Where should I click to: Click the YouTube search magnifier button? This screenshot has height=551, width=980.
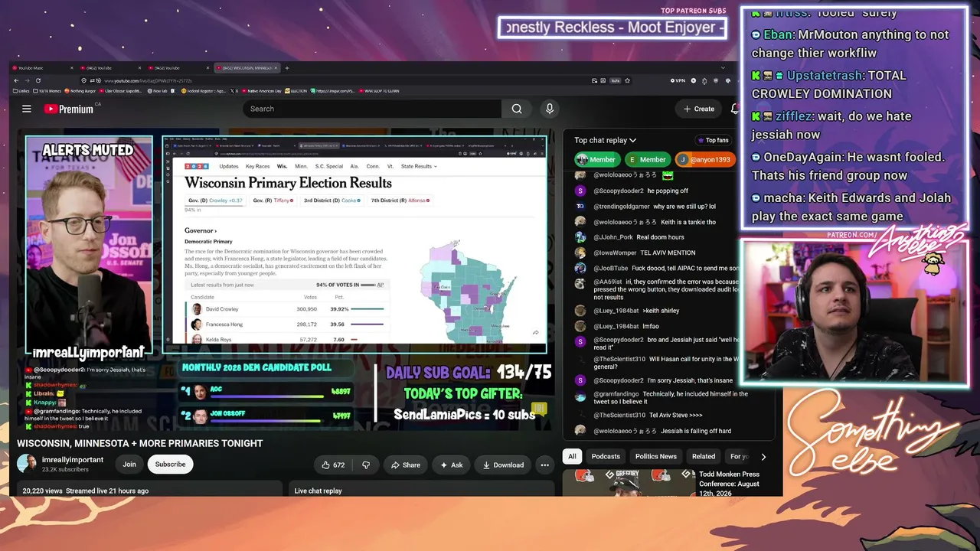[x=517, y=109]
